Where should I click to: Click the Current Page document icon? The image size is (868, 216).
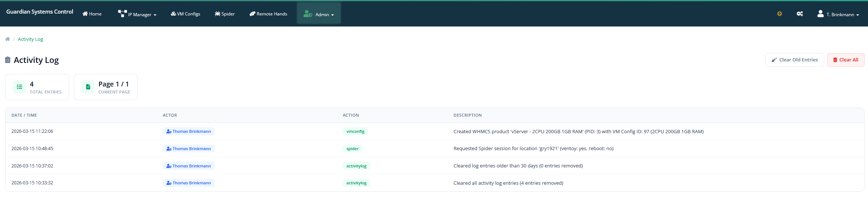(x=88, y=87)
